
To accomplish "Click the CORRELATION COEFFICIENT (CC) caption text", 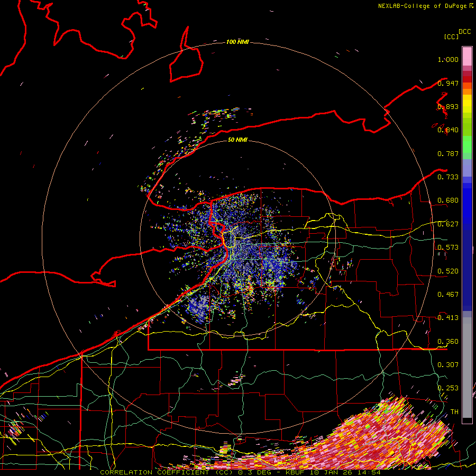I will [167, 472].
